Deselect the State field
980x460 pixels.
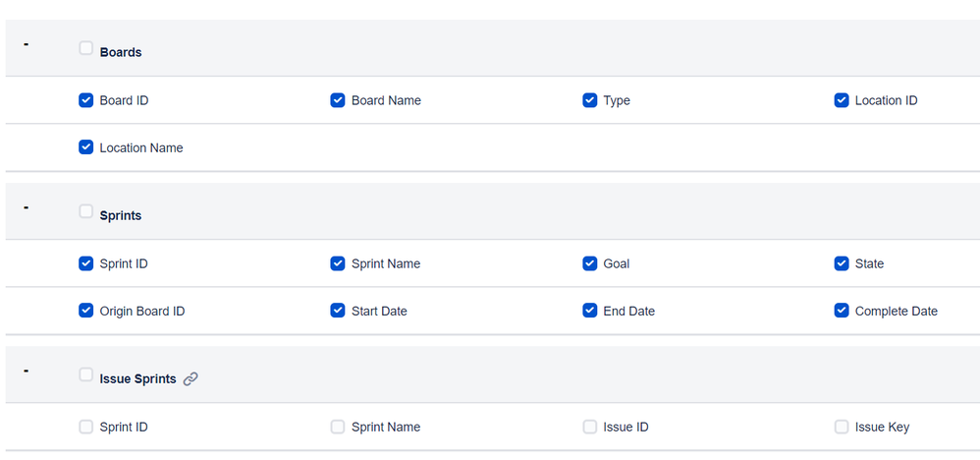[x=842, y=263]
